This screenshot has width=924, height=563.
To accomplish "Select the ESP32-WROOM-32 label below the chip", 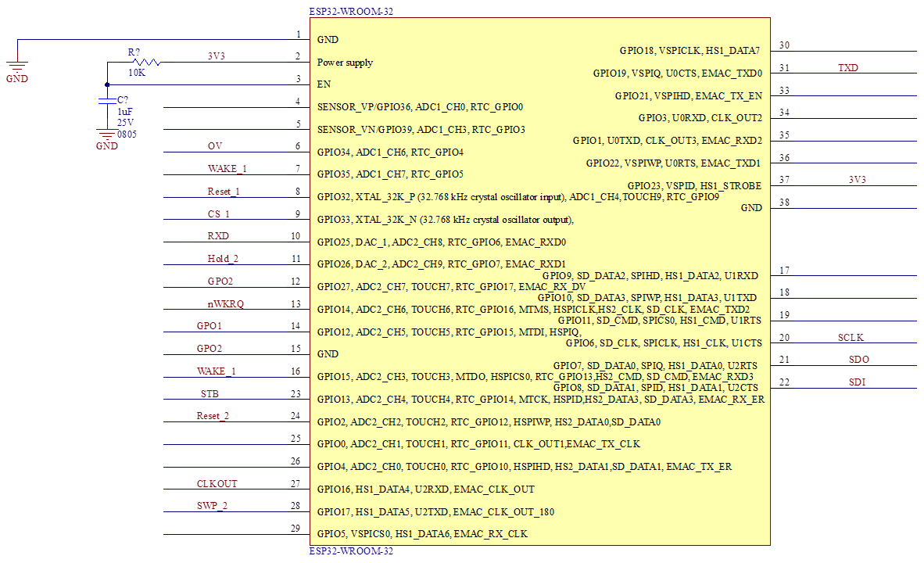I will coord(351,551).
